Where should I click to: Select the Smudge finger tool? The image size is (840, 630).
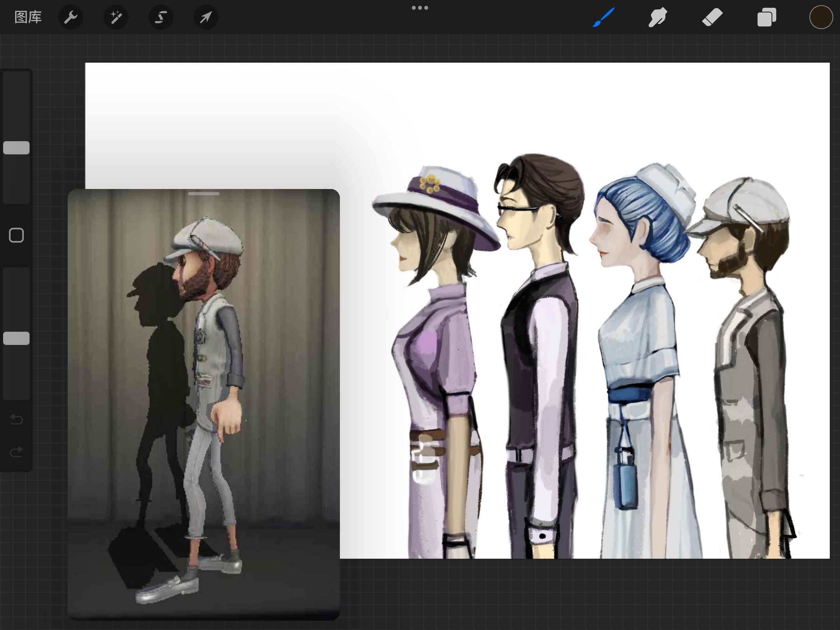point(658,17)
